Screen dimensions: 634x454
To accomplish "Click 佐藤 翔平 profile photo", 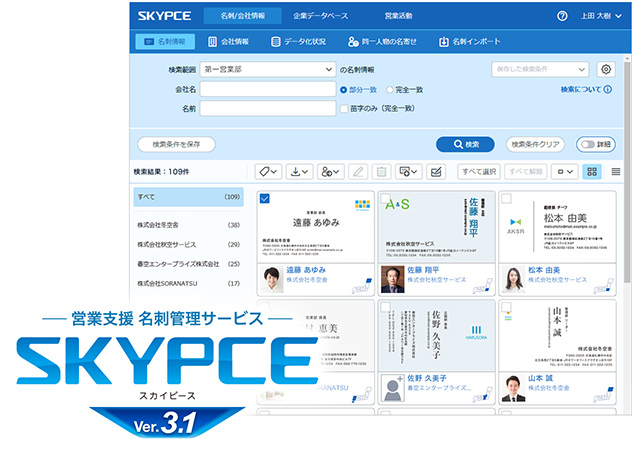I will coord(392,280).
